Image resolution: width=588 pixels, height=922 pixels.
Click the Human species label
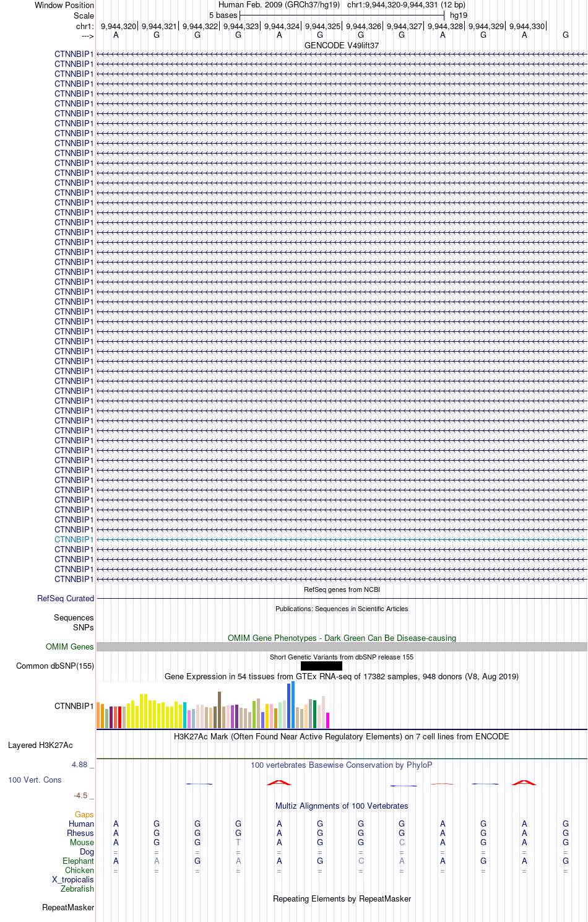(81, 824)
